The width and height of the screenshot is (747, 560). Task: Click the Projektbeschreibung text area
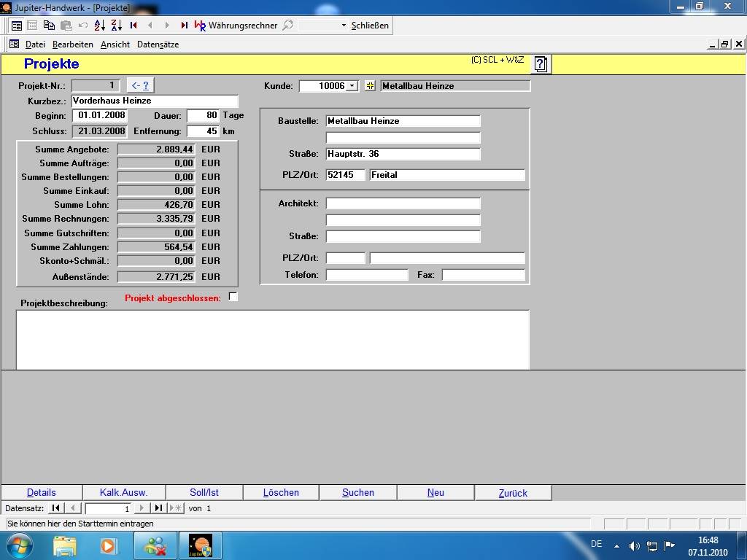pos(272,339)
